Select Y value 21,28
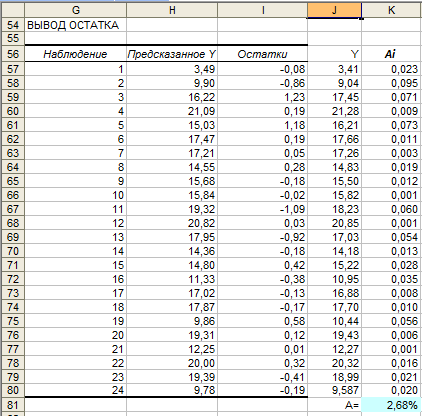This screenshot has height=416, width=422. tap(334, 111)
